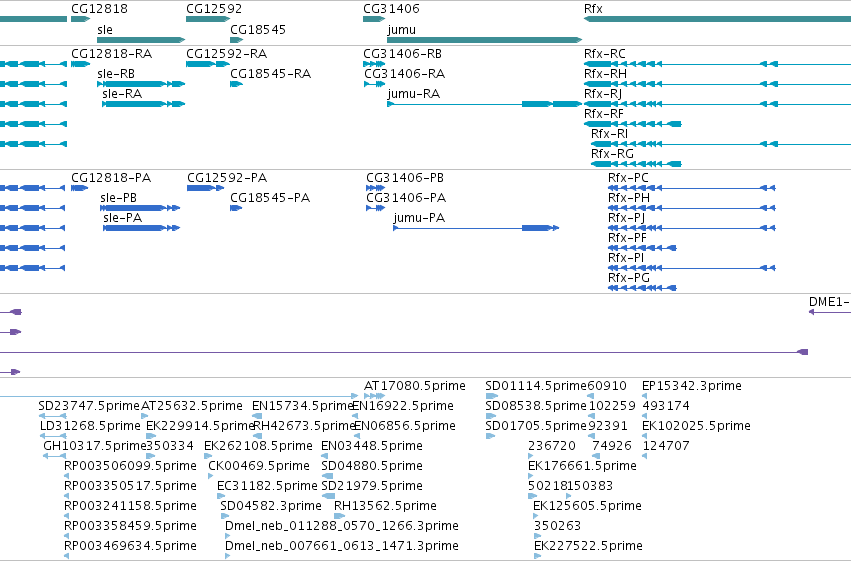Image resolution: width=851 pixels, height=561 pixels.
Task: Select Dmel_neb_007661_0613_1471.3prime
Action: (x=342, y=546)
